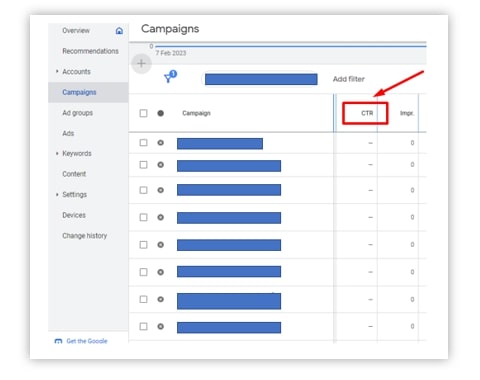
Task: Click the 7 Feb 2023 chart date label
Action: pos(171,53)
